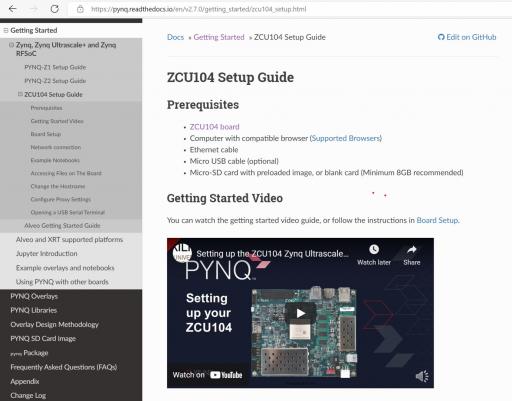Open PYNQ-Z1 Setup Guide in sidebar
512x401 pixels.
pos(55,67)
